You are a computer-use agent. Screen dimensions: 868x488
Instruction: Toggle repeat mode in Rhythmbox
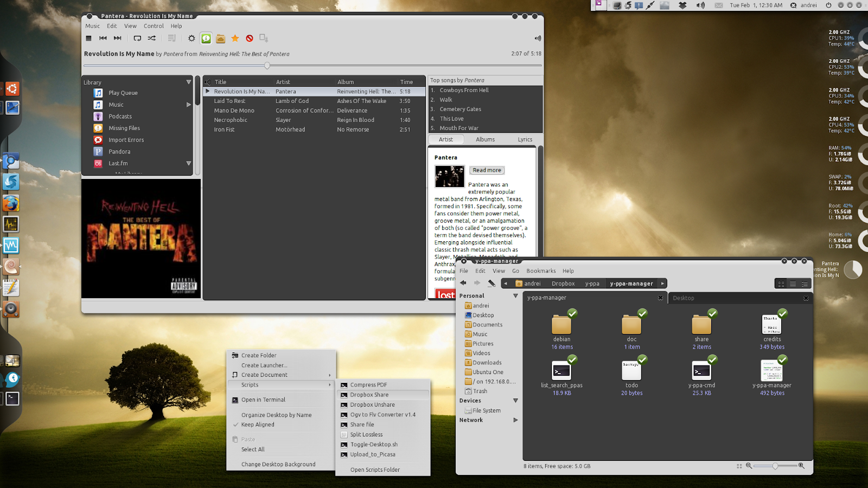coord(137,38)
